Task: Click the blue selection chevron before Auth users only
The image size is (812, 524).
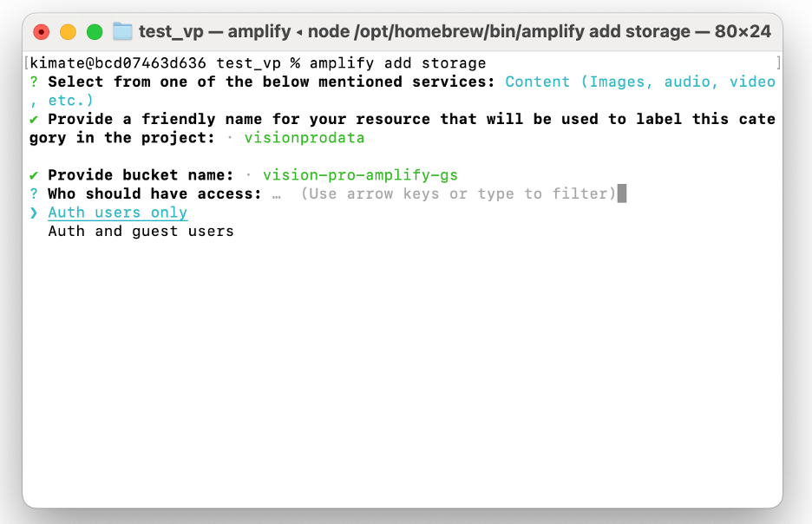Action: click(x=34, y=213)
